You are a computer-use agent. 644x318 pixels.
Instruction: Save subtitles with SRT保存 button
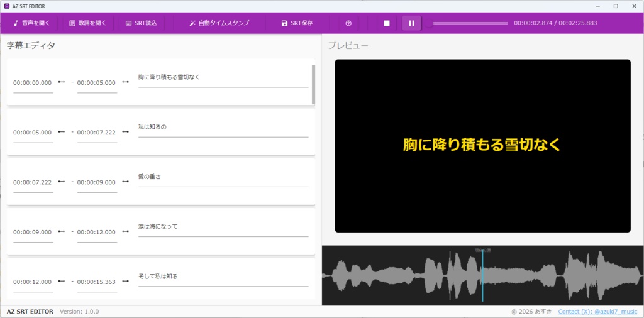pos(297,23)
